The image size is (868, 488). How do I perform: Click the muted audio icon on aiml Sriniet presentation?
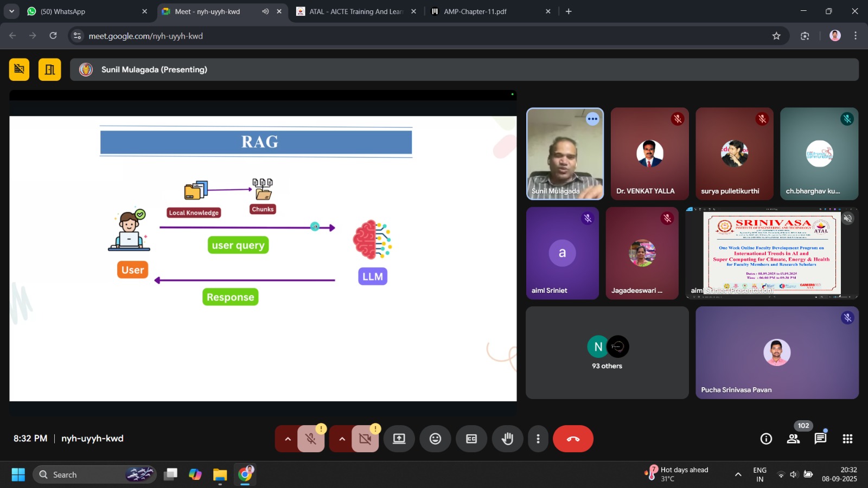pyautogui.click(x=848, y=218)
